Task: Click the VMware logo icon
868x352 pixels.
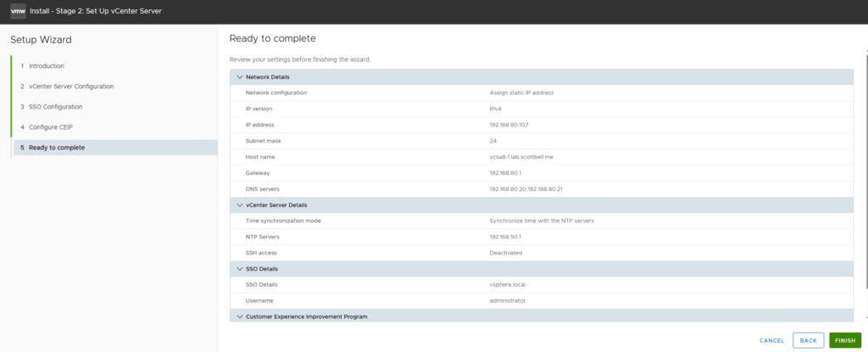Action: [x=18, y=10]
